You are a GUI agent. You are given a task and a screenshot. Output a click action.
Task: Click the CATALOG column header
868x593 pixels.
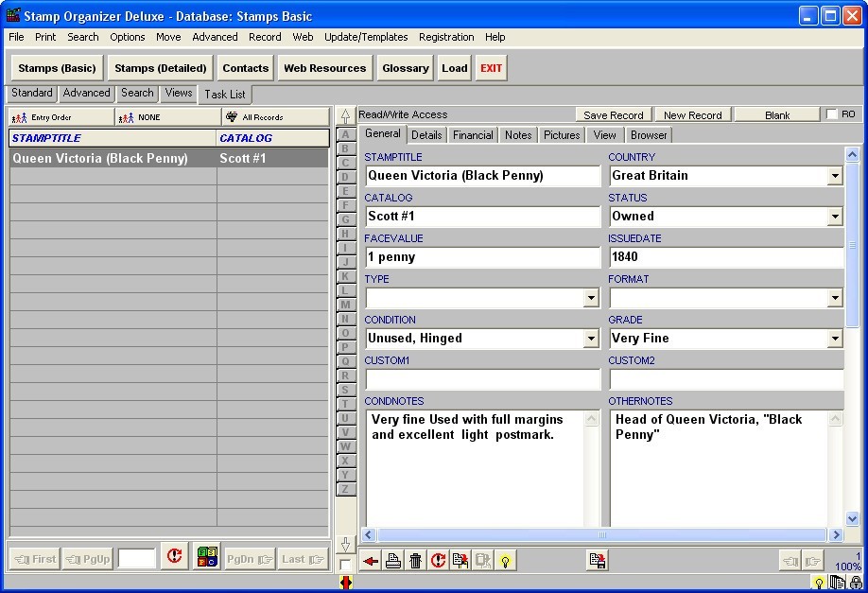click(x=272, y=138)
